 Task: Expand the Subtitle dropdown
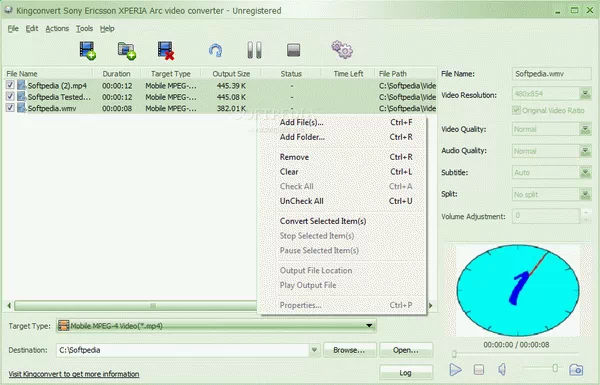click(x=585, y=173)
